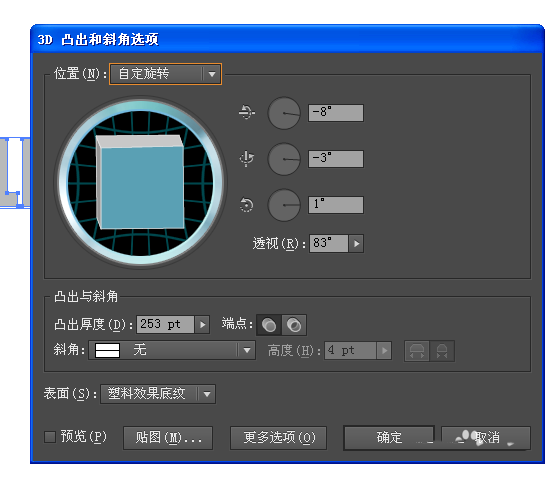Turn cap off for hollow appearance

294,325
